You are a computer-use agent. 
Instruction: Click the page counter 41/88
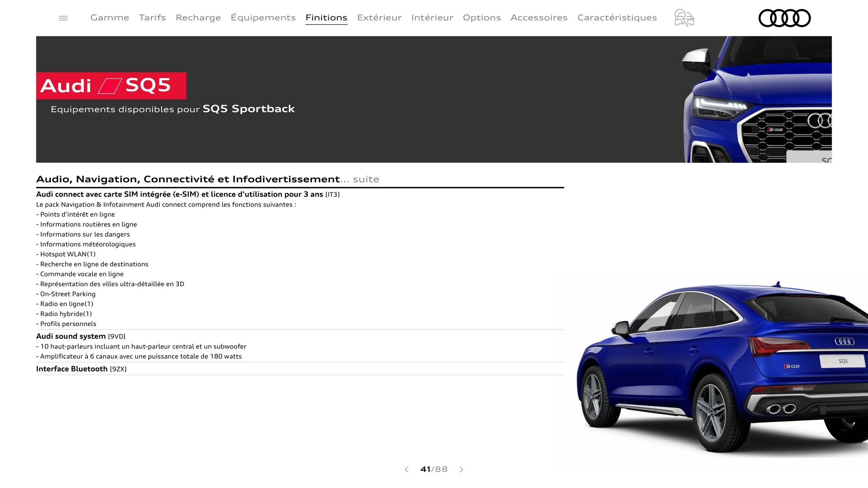(434, 469)
